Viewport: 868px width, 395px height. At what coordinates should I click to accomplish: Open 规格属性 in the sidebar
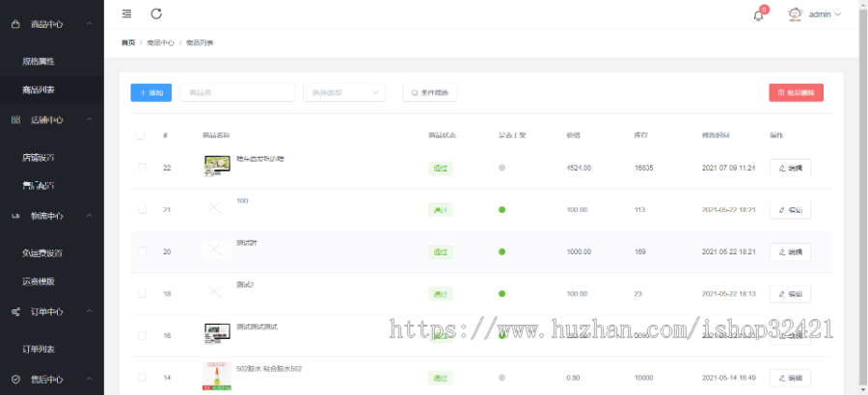pos(39,62)
